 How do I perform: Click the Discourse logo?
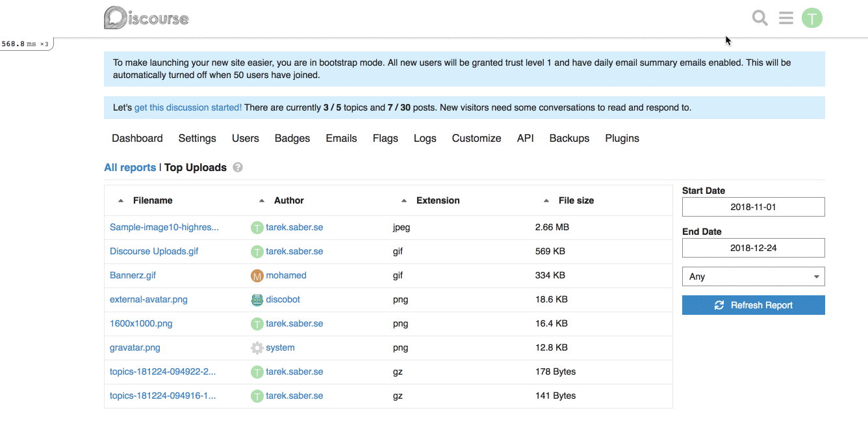pos(146,18)
